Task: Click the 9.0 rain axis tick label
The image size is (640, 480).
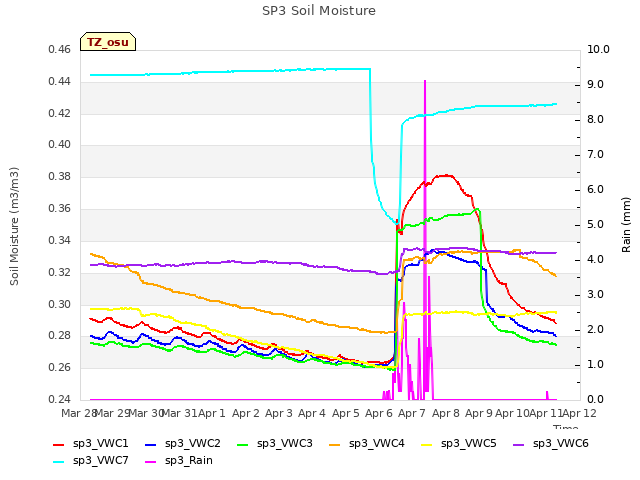Action: pyautogui.click(x=595, y=84)
